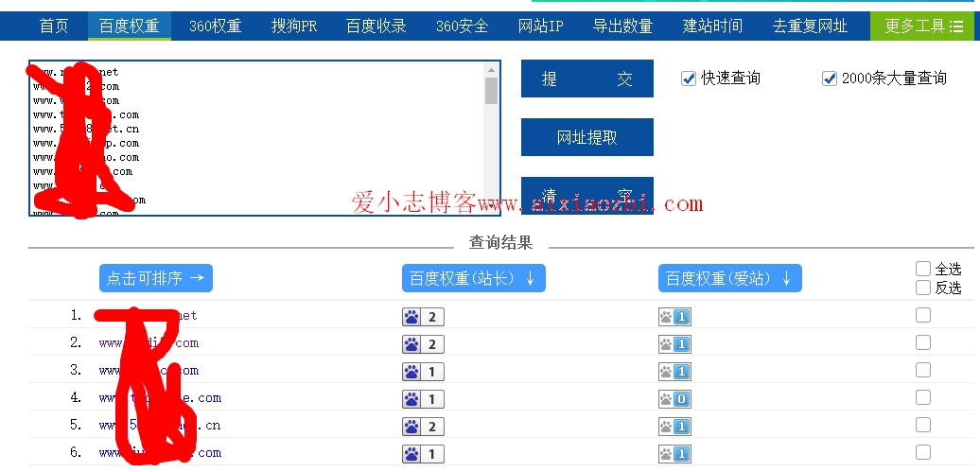Click the 网址提取 button
This screenshot has width=980, height=472.
[x=586, y=137]
